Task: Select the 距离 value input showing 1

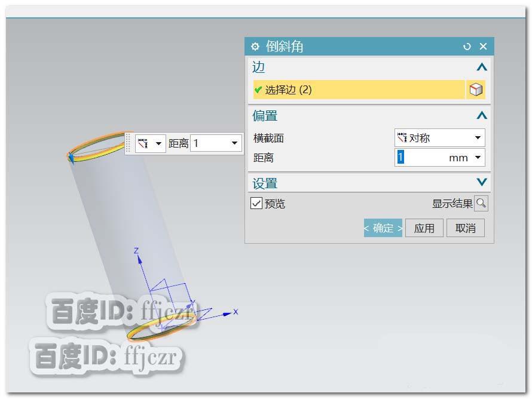Action: pyautogui.click(x=399, y=157)
